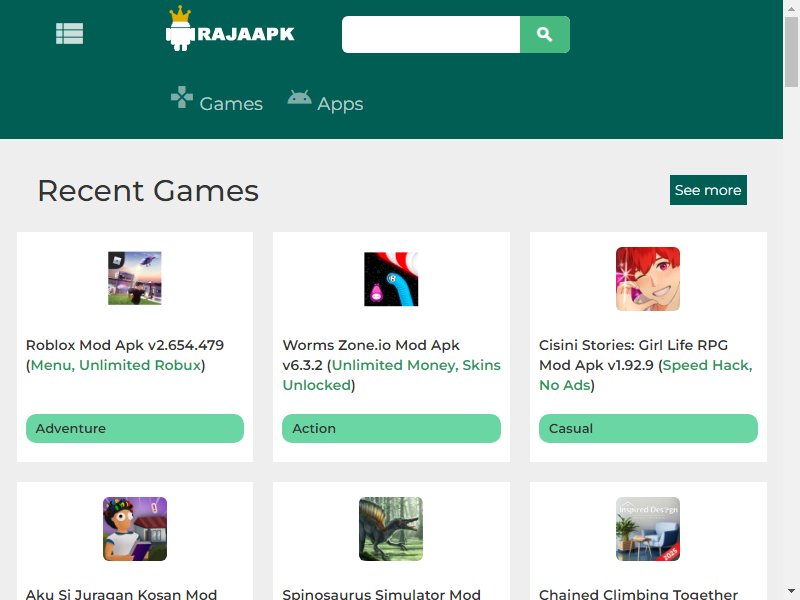Open the Aku Si Juragan Kosan Mod link
The height and width of the screenshot is (600, 800).
pos(121,594)
